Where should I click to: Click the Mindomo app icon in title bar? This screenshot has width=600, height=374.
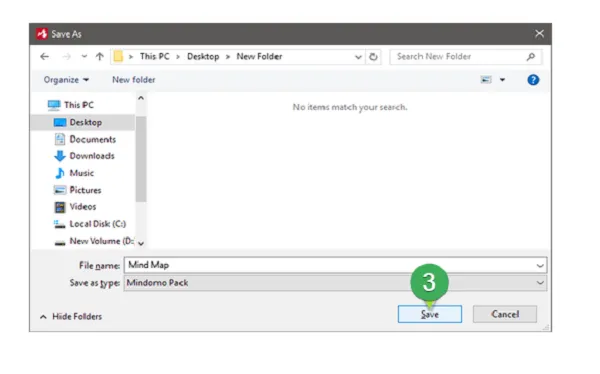pos(42,34)
